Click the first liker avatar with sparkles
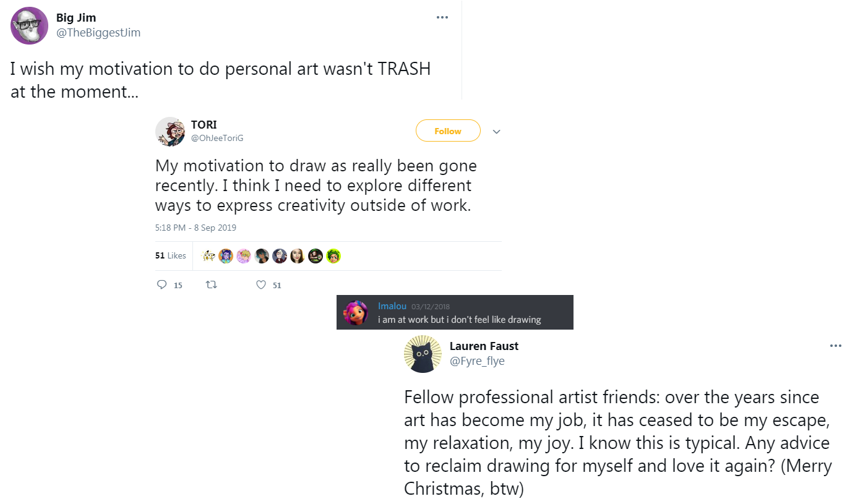 click(x=209, y=256)
